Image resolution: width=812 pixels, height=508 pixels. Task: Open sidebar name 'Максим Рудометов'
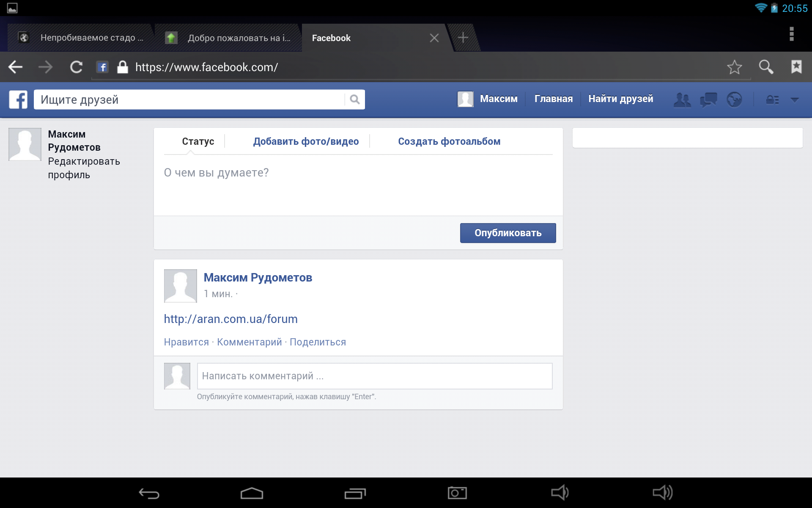pyautogui.click(x=74, y=141)
